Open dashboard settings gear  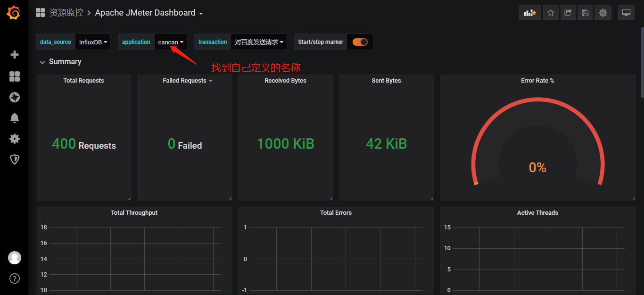(x=603, y=13)
